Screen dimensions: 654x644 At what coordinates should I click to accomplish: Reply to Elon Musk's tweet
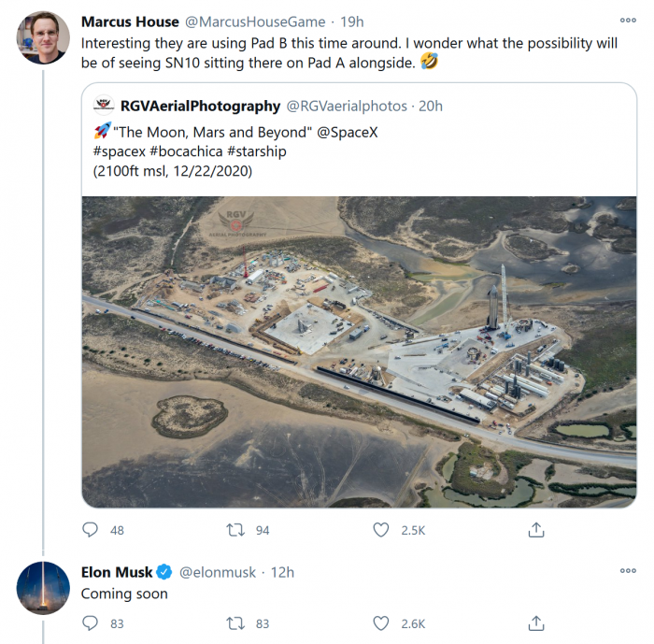coord(91,623)
